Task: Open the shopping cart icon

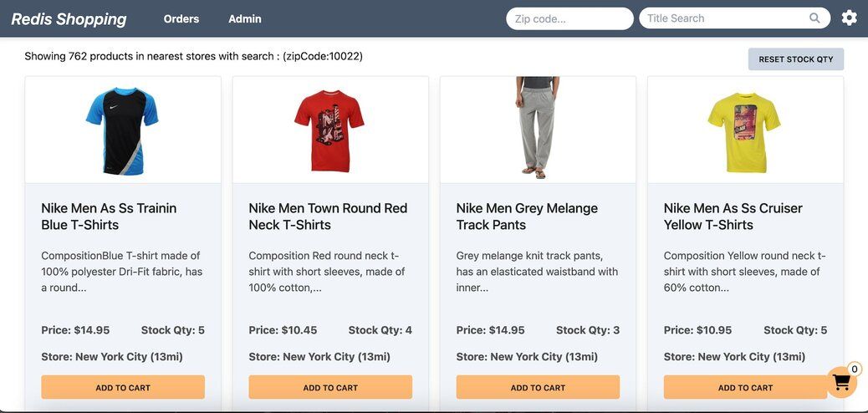Action: (x=841, y=382)
